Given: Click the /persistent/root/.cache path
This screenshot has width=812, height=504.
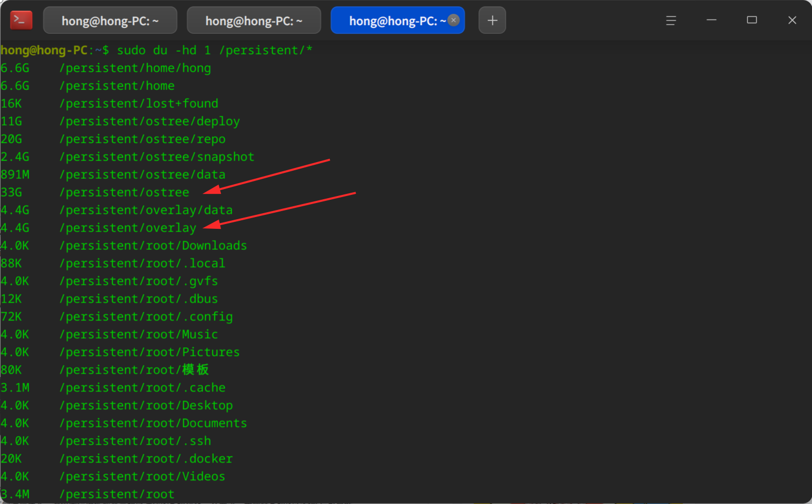Looking at the screenshot, I should click(x=142, y=388).
